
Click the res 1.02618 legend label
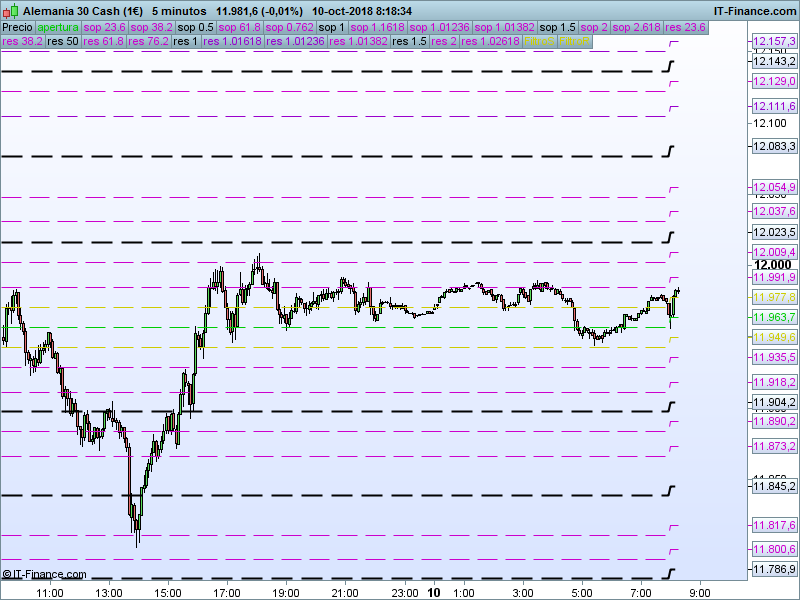490,41
